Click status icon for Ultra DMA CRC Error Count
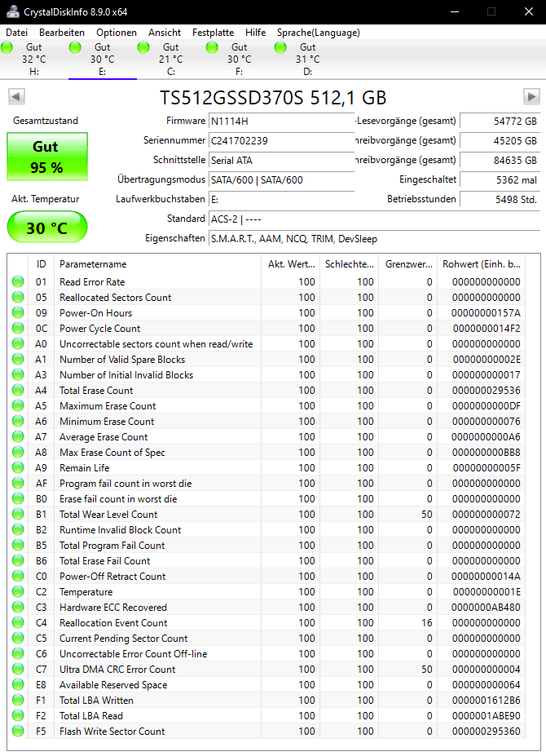Image resolution: width=546 pixels, height=756 pixels. (18, 670)
